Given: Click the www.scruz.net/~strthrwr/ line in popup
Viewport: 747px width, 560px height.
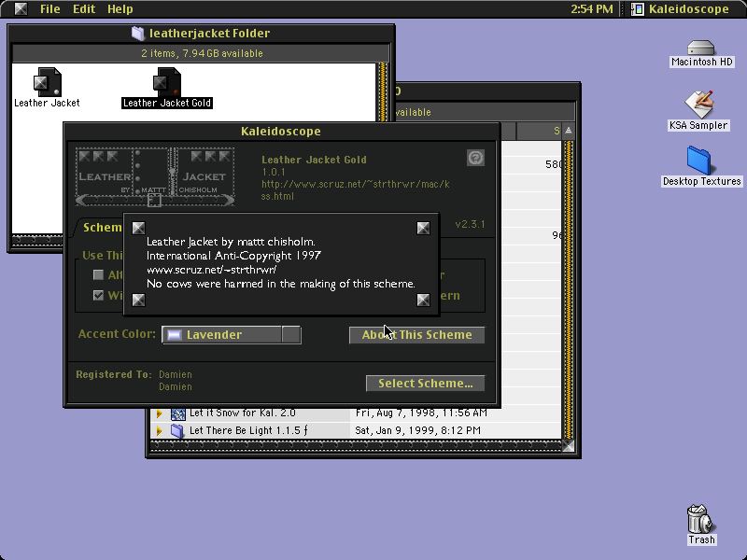Looking at the screenshot, I should coord(212,270).
